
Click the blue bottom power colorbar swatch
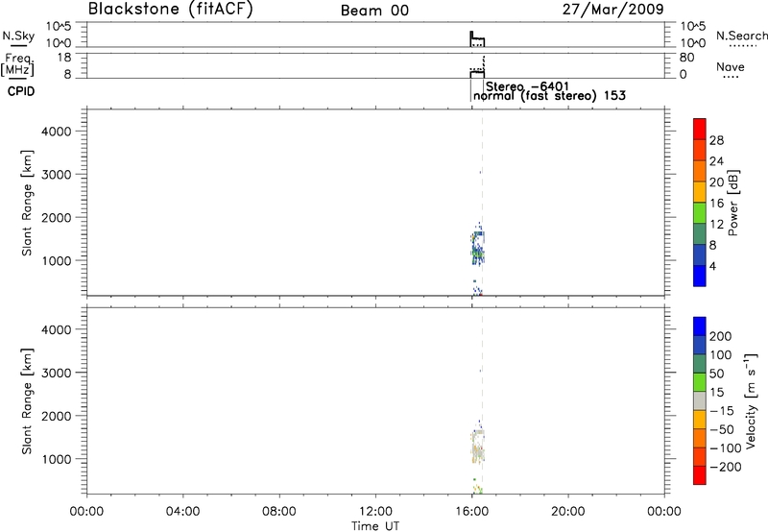pyautogui.click(x=700, y=276)
